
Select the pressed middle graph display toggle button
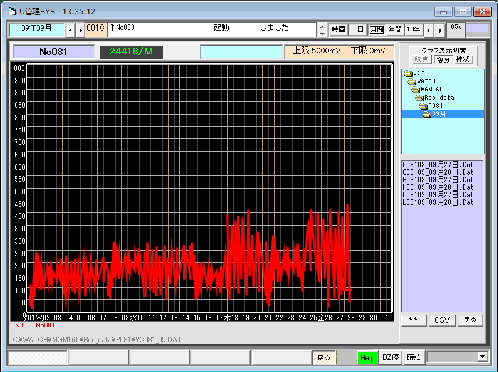[443, 60]
